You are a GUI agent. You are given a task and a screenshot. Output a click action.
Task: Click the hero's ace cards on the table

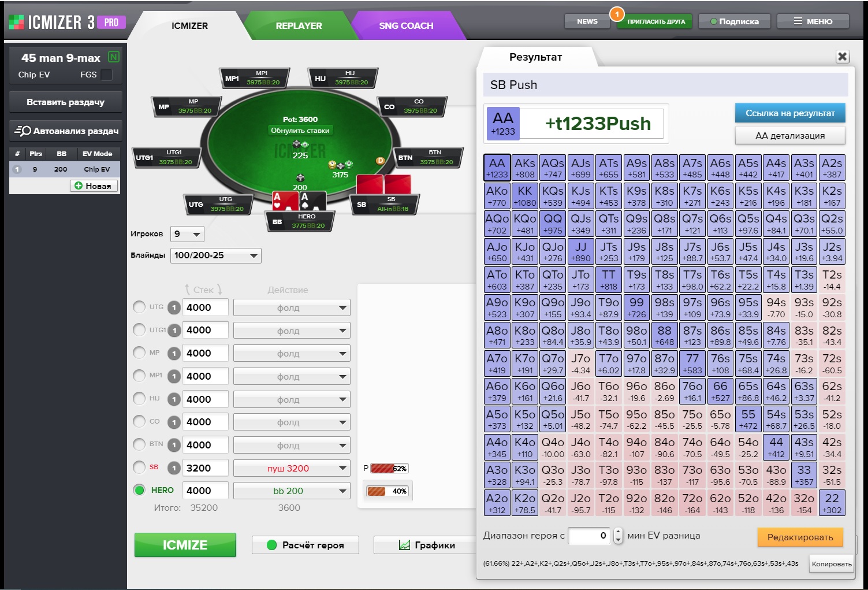pos(299,201)
